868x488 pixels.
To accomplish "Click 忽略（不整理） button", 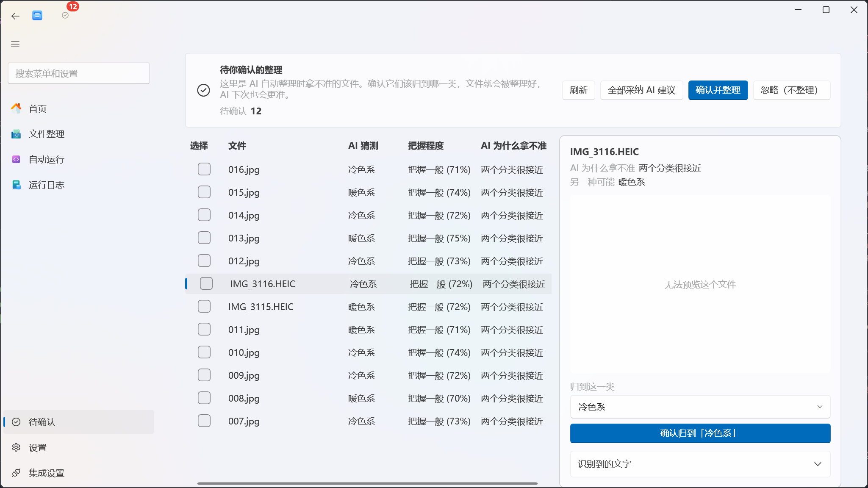I will pyautogui.click(x=792, y=90).
